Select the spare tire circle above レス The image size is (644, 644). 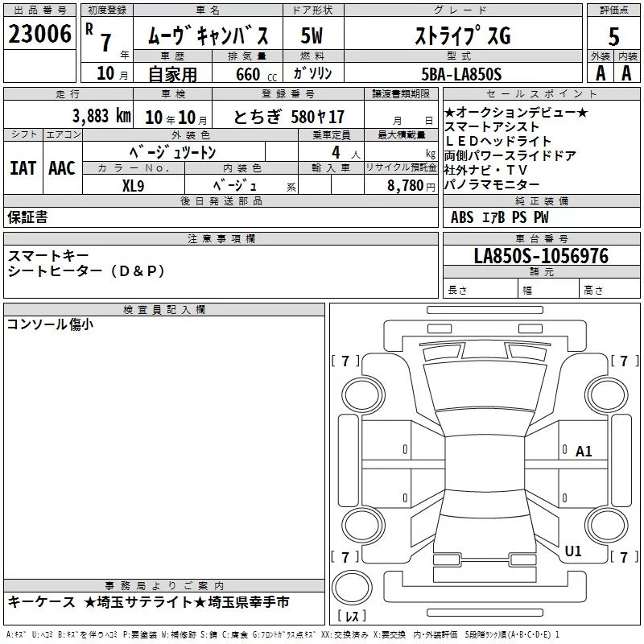click(x=352, y=587)
